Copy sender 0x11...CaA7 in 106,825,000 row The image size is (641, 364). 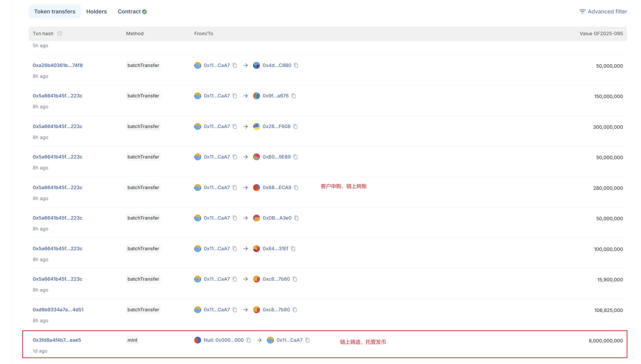tap(235, 310)
